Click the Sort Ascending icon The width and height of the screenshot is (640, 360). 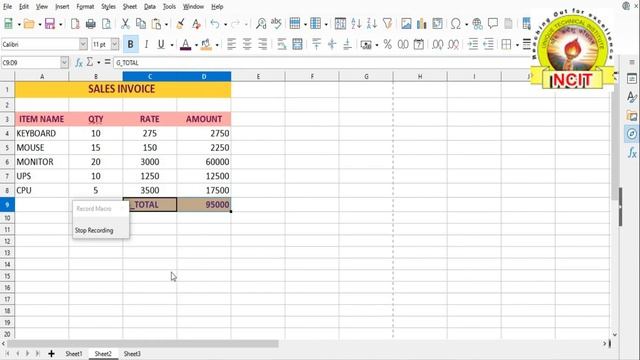356,24
